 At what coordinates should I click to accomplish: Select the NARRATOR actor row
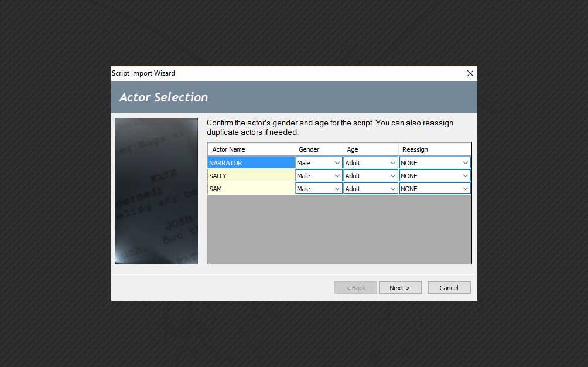tap(251, 162)
